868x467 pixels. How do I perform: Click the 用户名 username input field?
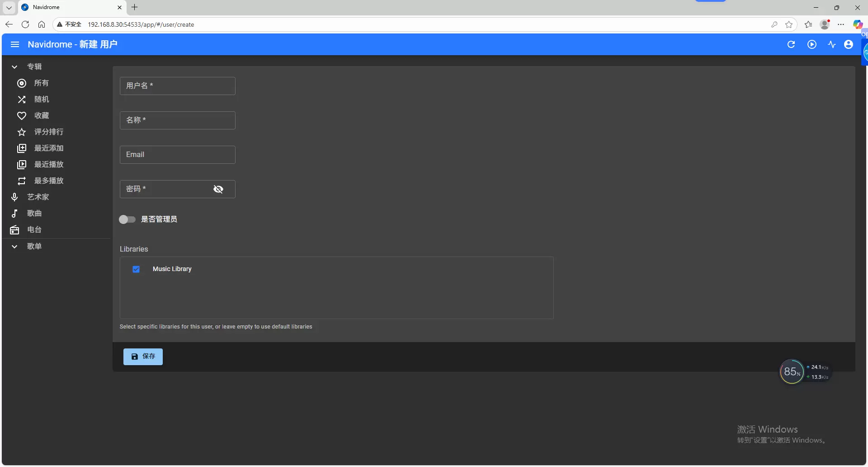[177, 86]
